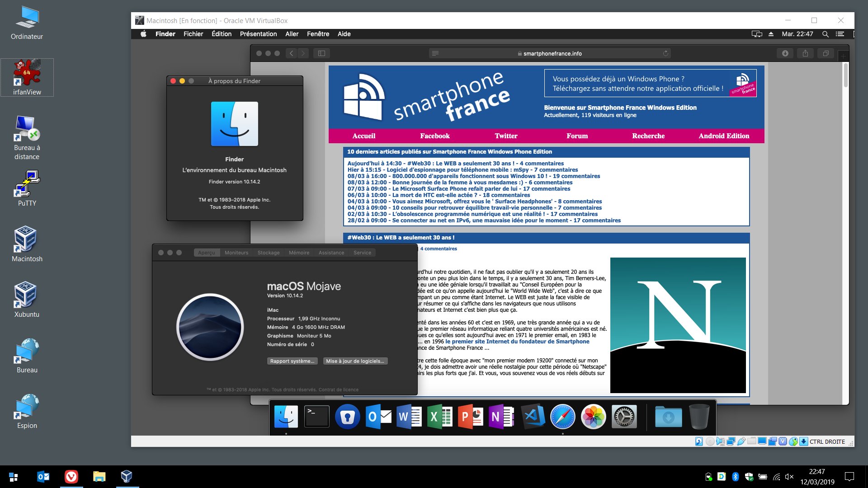The width and height of the screenshot is (868, 488).
Task: Open the Fichier menu
Action: (x=193, y=34)
